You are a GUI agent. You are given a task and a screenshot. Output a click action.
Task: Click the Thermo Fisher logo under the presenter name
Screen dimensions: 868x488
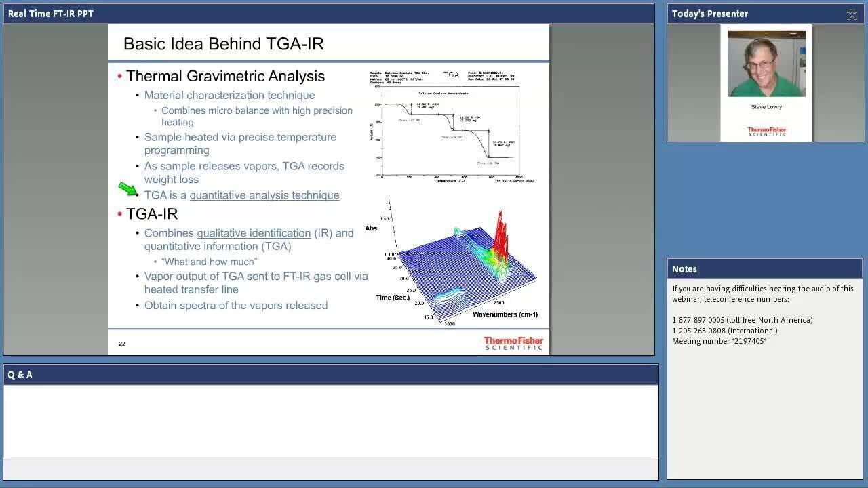click(x=766, y=131)
